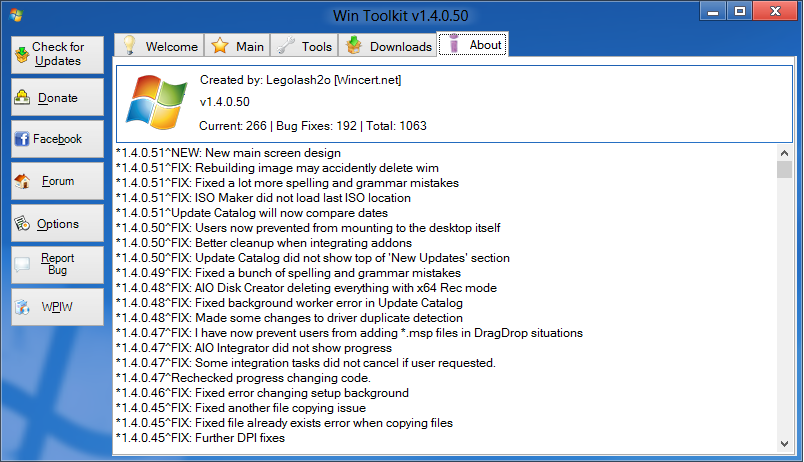Select 'Update Catalog did not show top' line

pyautogui.click(x=313, y=258)
